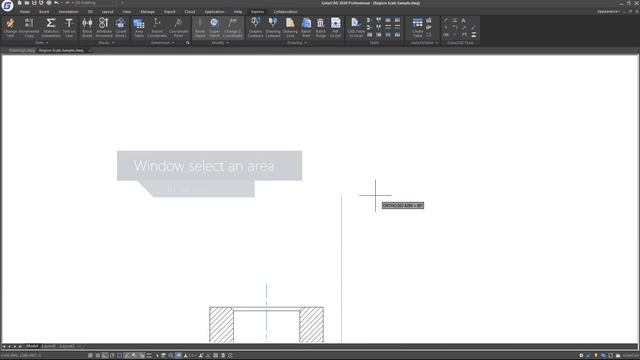Viewport: 640px width, 360px height.
Task: Toggle the highlighted blue status bar button
Action: click(178, 356)
